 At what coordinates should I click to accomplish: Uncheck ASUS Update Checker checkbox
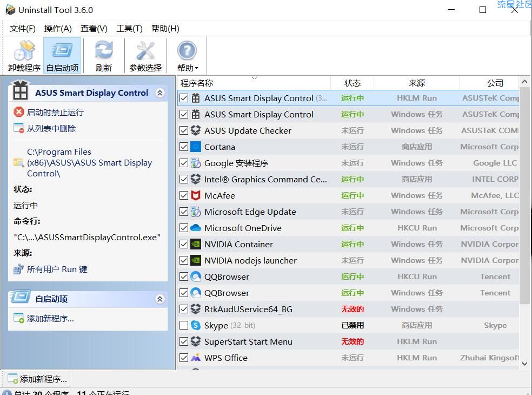(x=184, y=130)
